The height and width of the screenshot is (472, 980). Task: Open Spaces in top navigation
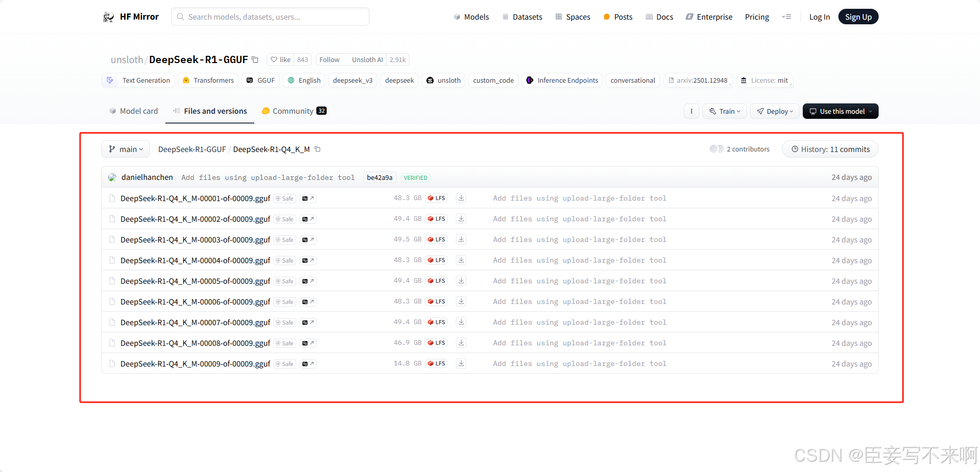[573, 17]
